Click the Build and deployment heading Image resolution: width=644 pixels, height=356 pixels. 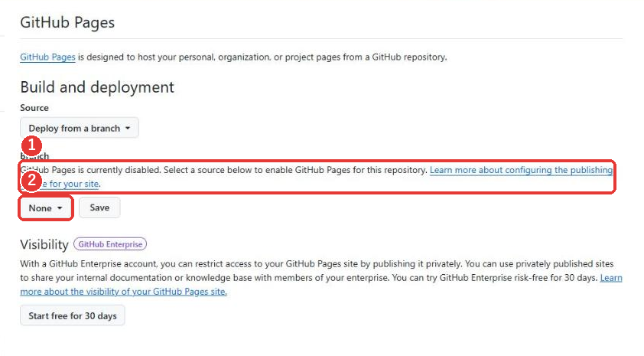click(97, 87)
